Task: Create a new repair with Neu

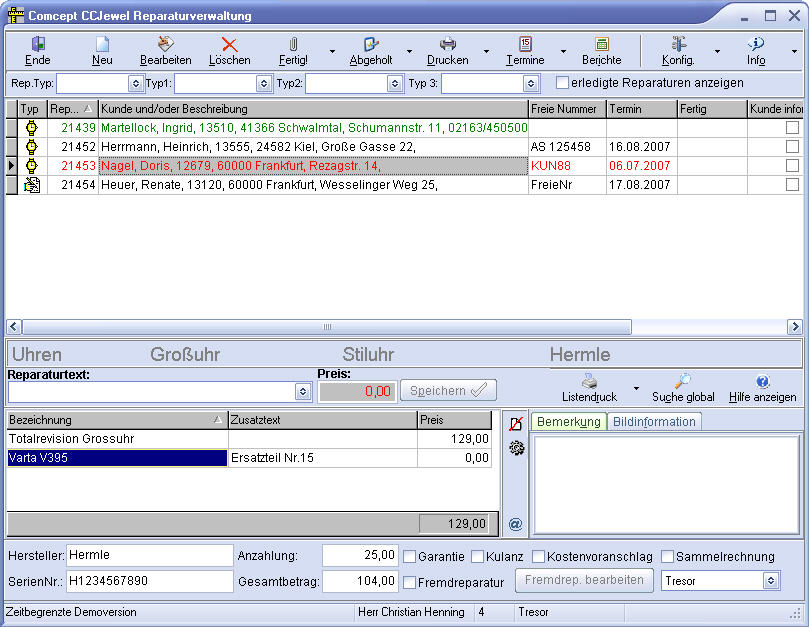Action: (102, 45)
